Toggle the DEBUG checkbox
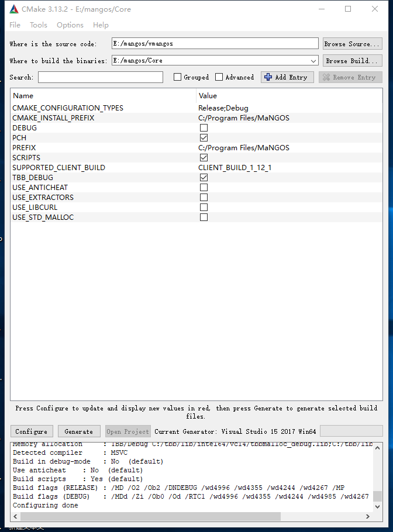This screenshot has width=393, height=532. click(204, 128)
